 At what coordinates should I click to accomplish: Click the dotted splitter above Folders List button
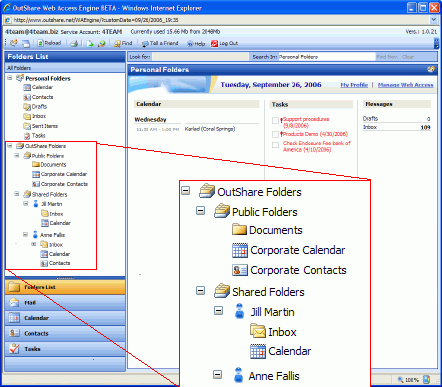tap(65, 278)
